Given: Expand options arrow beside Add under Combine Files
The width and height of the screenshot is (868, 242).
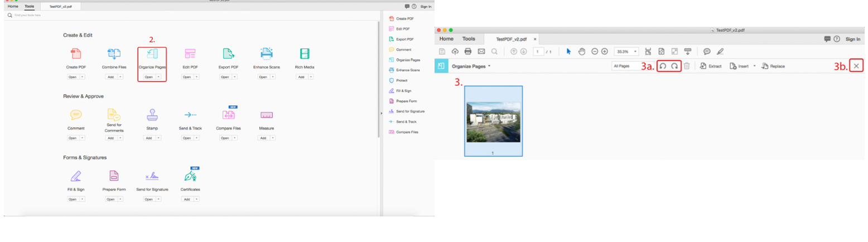Looking at the screenshot, I should 119,77.
